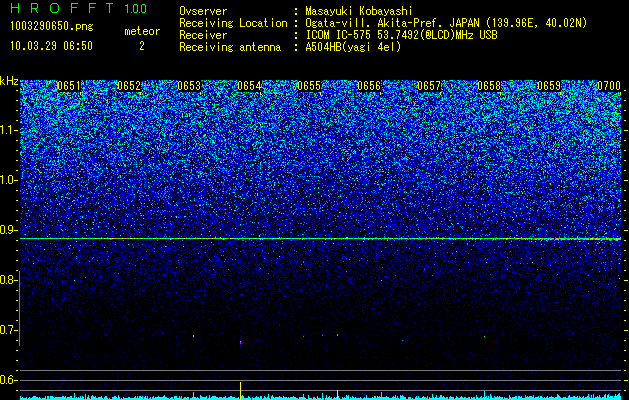Click the date stamp 10.03.29 06:50
The image size is (629, 400).
click(x=51, y=46)
